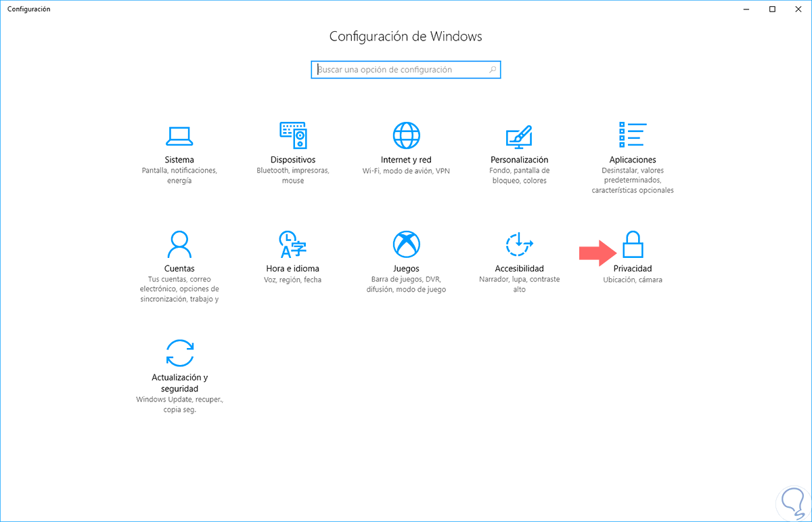Click the 'Hora e idioma' label
The image size is (812, 522).
coord(293,268)
